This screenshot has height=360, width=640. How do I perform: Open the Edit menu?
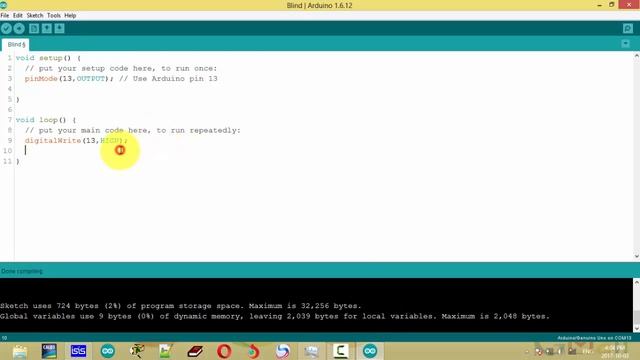18,16
